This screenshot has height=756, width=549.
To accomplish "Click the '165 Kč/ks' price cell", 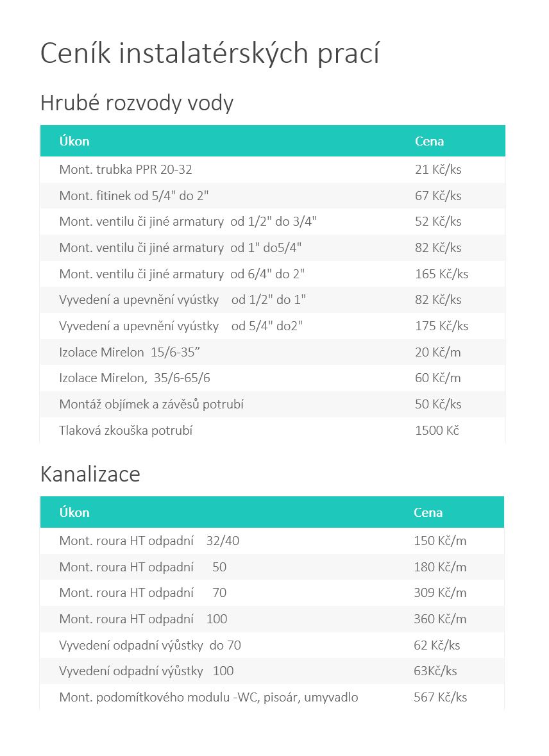I will (x=441, y=274).
